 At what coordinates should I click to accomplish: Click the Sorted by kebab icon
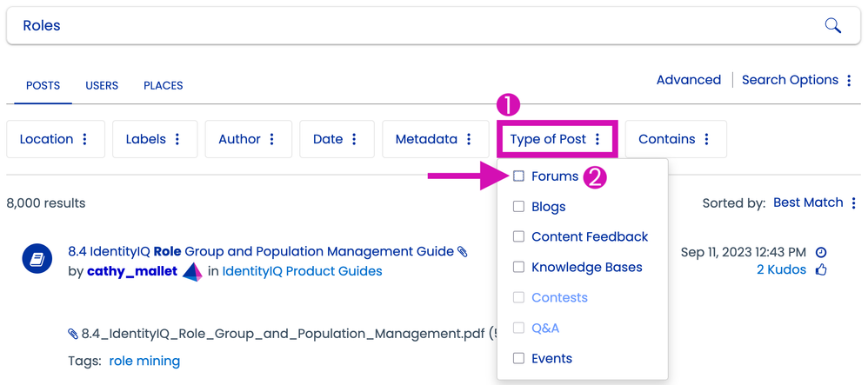tap(854, 203)
